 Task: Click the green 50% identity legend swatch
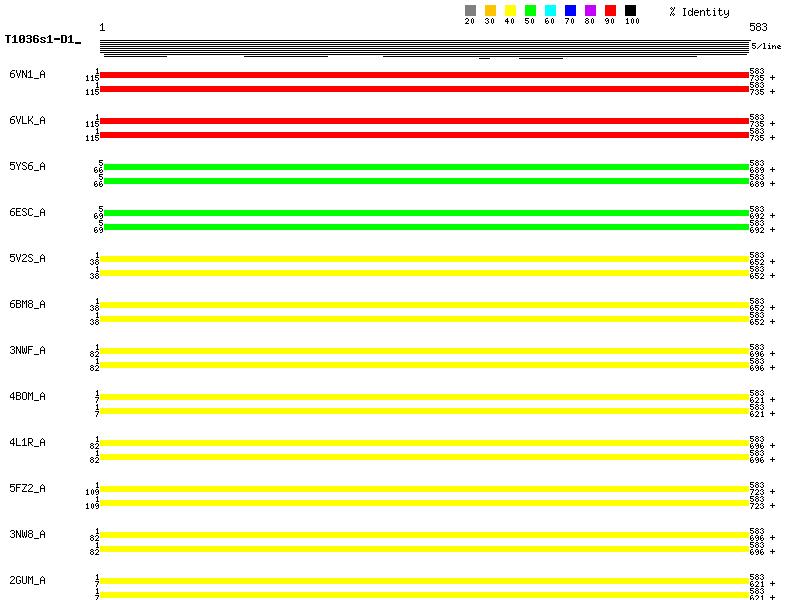[x=530, y=11]
